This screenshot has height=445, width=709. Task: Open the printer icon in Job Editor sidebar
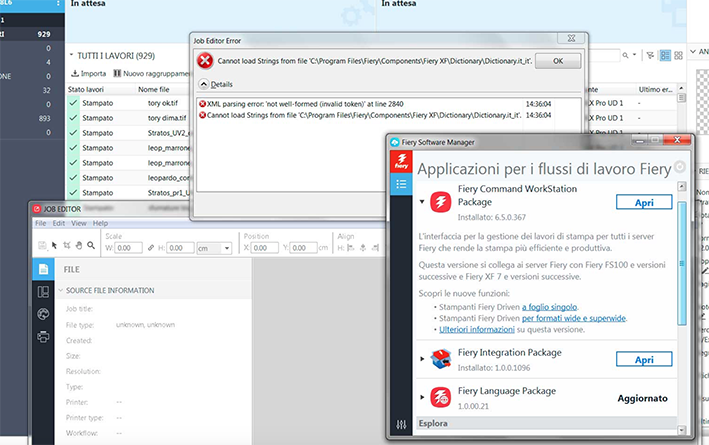click(43, 336)
